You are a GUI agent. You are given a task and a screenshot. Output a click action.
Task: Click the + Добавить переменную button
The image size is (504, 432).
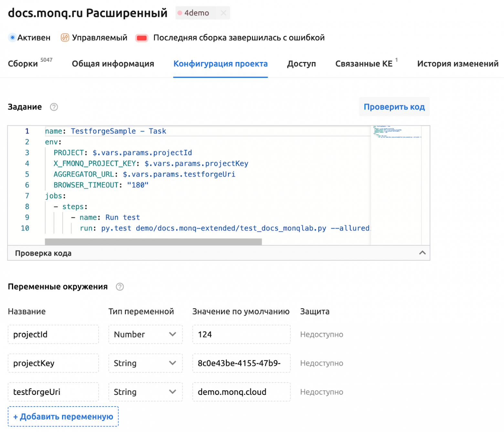63,416
